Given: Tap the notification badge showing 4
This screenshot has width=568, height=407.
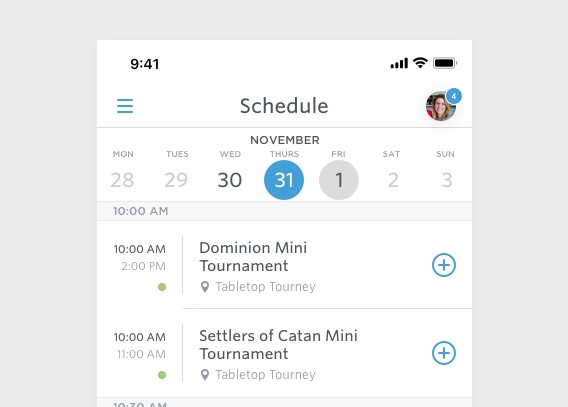Looking at the screenshot, I should [x=454, y=96].
